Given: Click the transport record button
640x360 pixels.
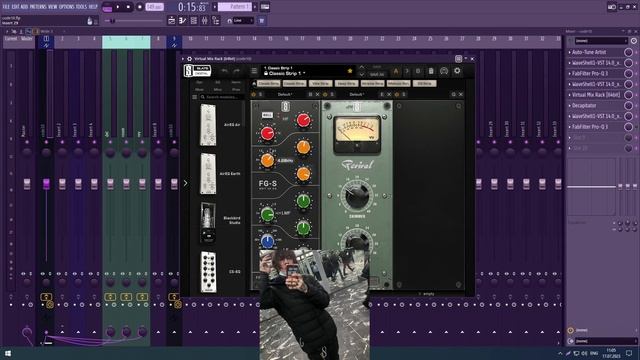Looking at the screenshot, I should (140, 7).
